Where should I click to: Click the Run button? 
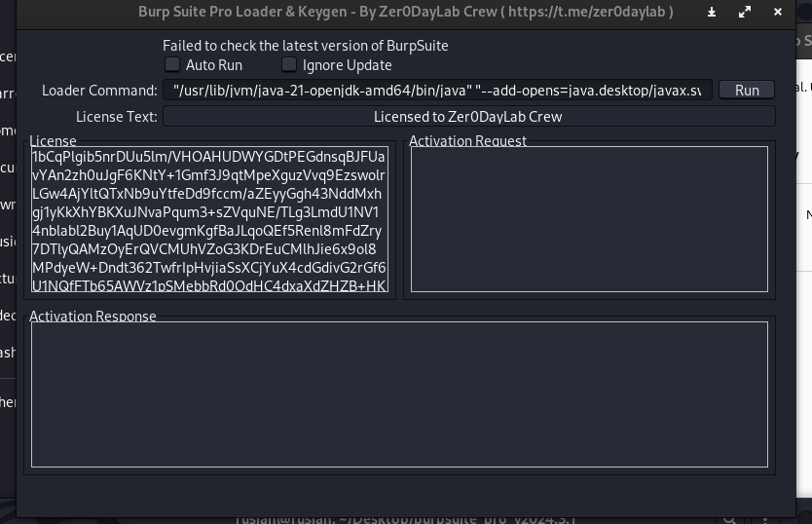click(747, 91)
